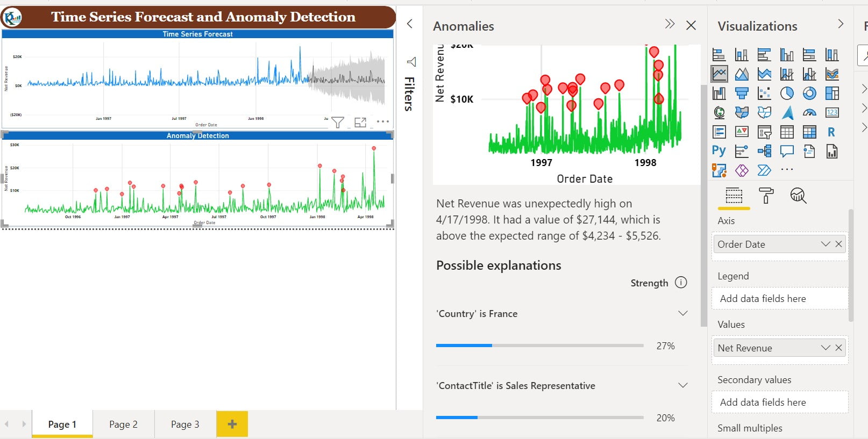Select the Q&A speech bubble visual
This screenshot has width=868, height=439.
pos(787,152)
